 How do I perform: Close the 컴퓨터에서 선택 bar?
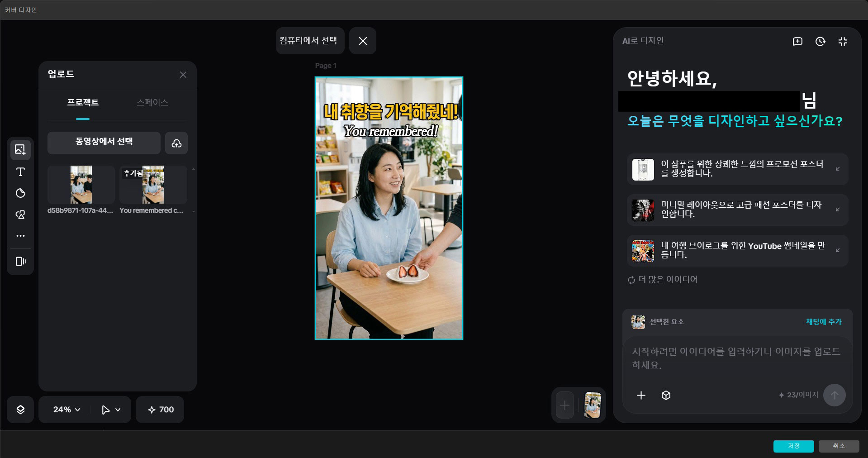click(x=363, y=41)
